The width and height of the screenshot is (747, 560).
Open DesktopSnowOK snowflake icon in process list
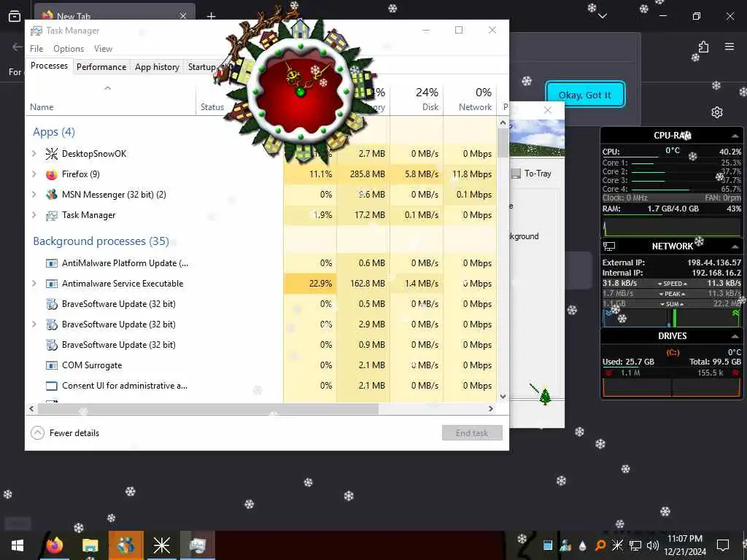(x=52, y=154)
